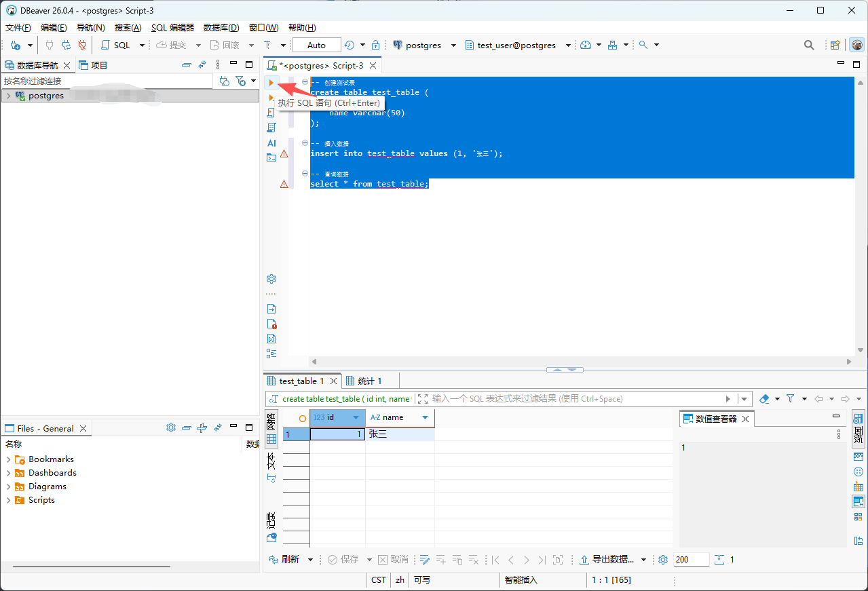The image size is (868, 591).
Task: Click the new connection plug icon
Action: 15,45
